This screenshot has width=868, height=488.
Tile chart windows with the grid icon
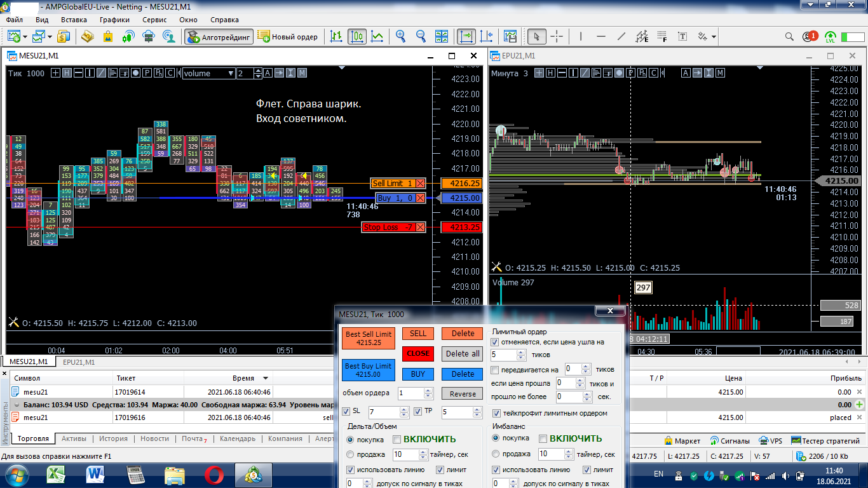442,36
